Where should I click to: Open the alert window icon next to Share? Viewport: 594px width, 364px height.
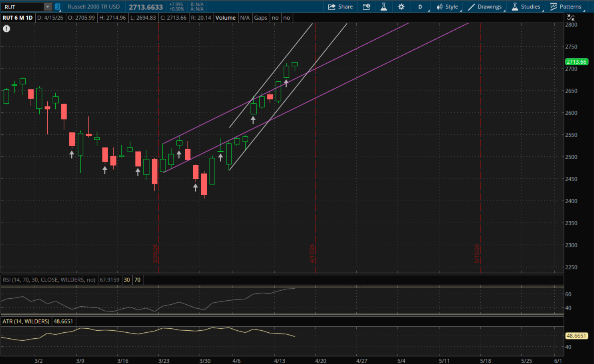click(x=366, y=7)
